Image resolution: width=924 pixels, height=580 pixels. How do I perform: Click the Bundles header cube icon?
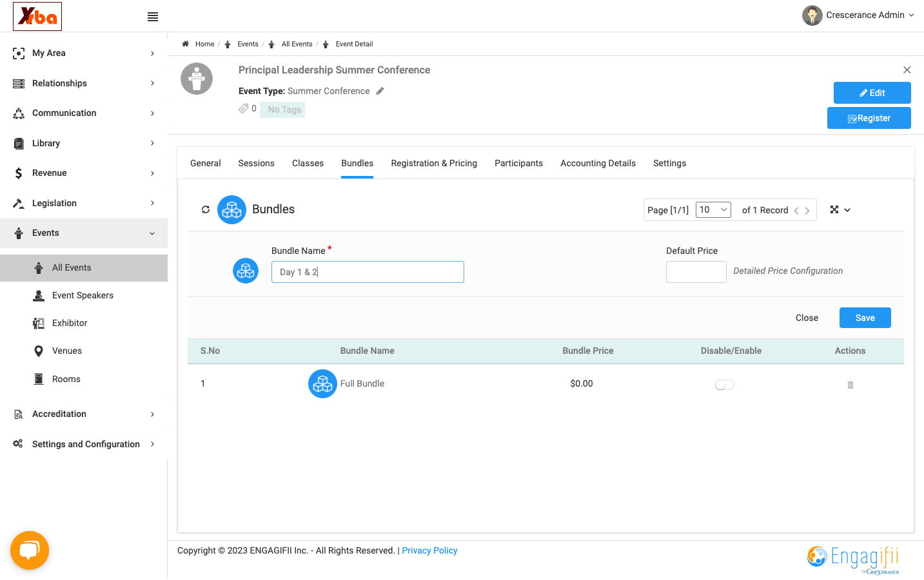(231, 209)
